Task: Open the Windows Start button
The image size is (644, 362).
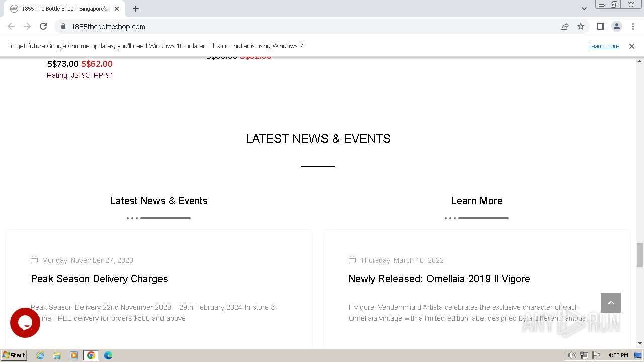Action: (x=14, y=355)
